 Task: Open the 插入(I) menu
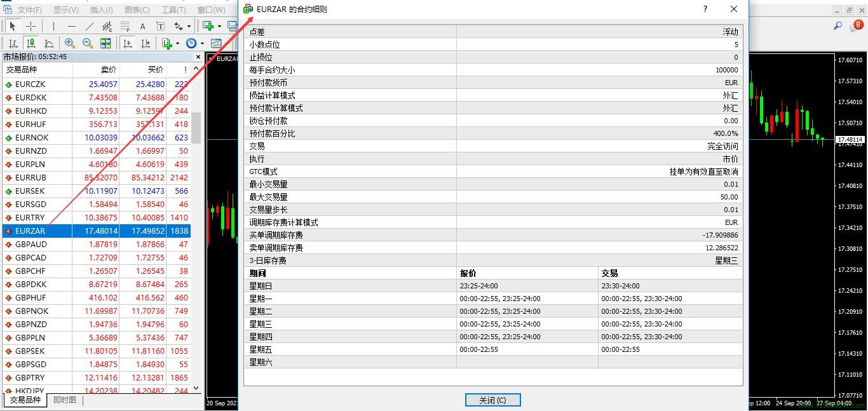(x=102, y=10)
